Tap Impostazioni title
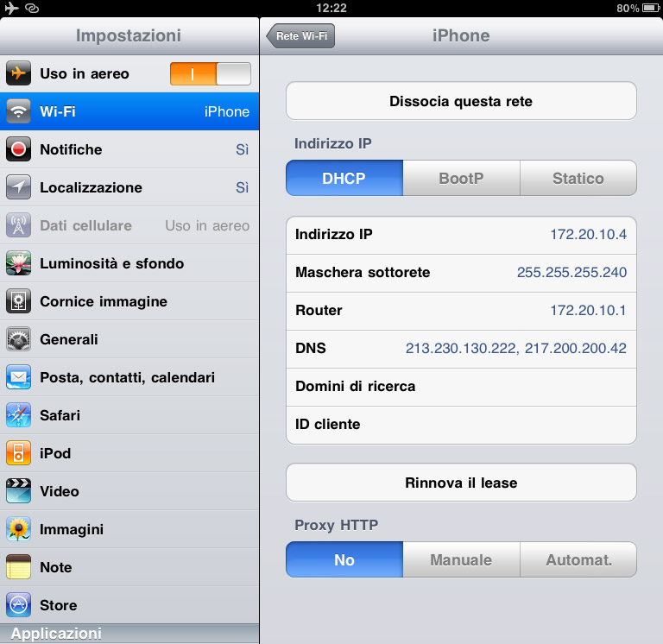 pos(129,35)
